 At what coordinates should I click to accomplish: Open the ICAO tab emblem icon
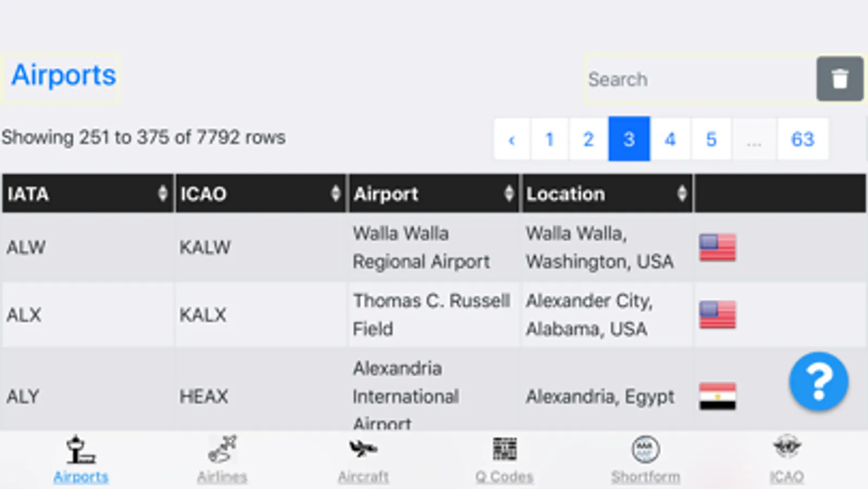786,448
